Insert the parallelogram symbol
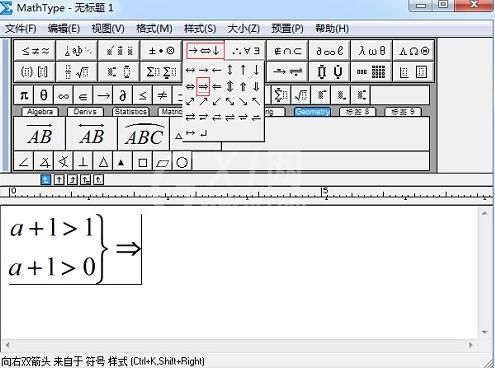This screenshot has height=368, width=495. pyautogui.click(x=162, y=162)
